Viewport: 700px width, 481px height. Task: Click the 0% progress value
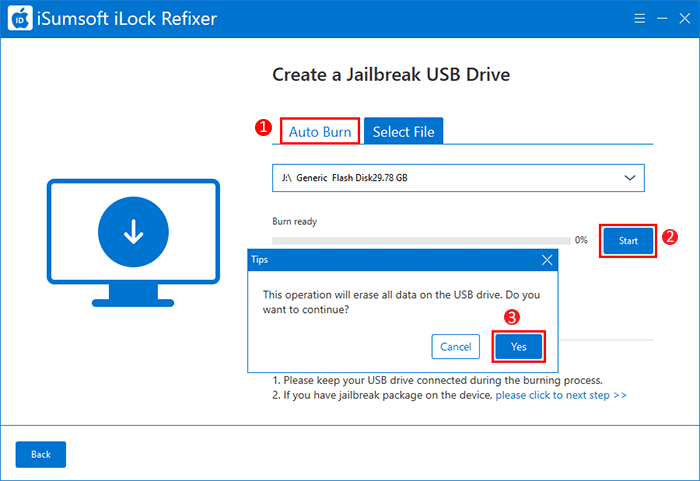pos(581,240)
